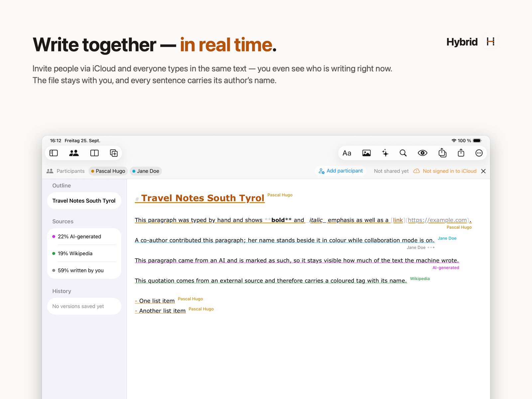Click the 'Another list item' line

tap(160, 311)
